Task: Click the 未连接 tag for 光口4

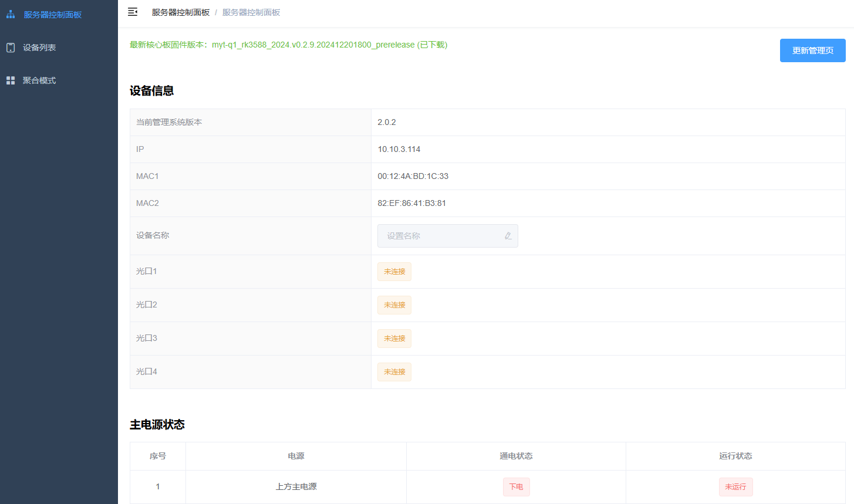Action: [394, 372]
